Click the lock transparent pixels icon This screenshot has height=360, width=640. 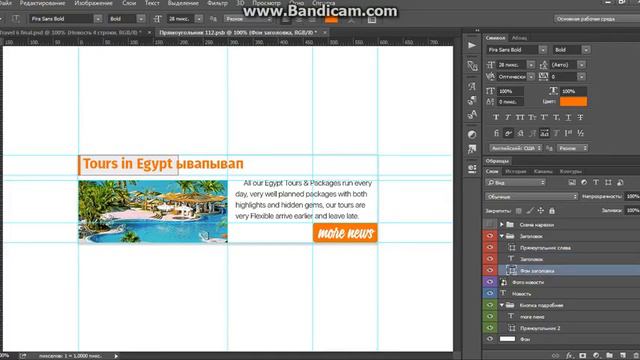518,211
